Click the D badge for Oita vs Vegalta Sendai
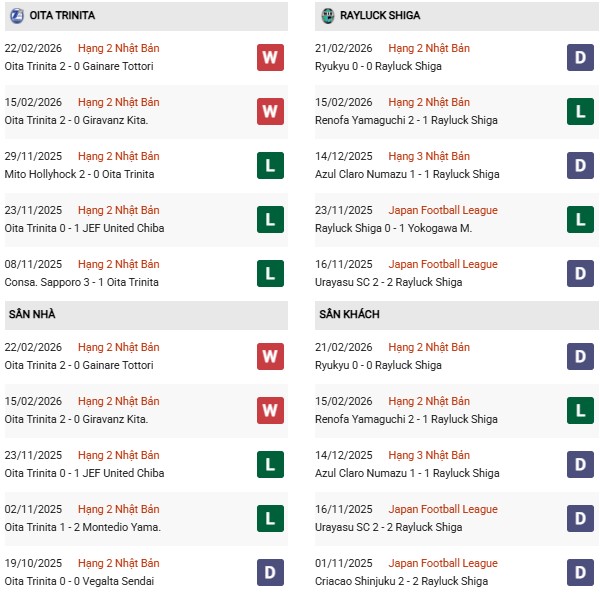600x594 pixels. [270, 573]
